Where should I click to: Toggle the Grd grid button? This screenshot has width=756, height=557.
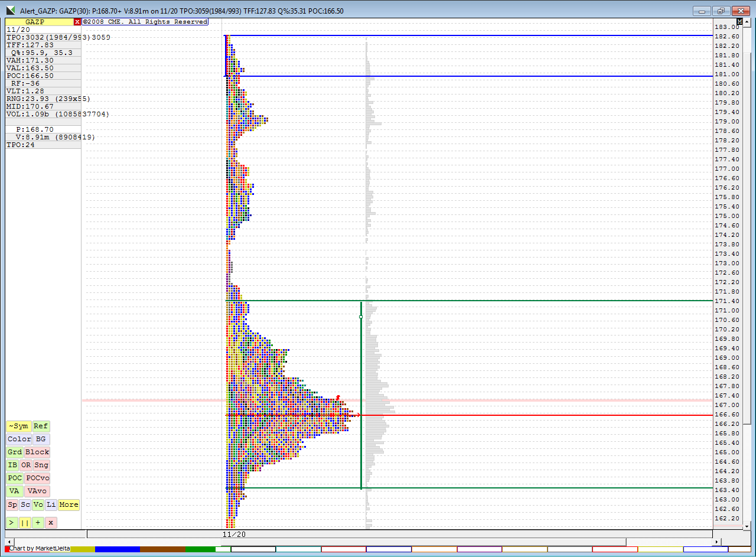[x=15, y=452]
